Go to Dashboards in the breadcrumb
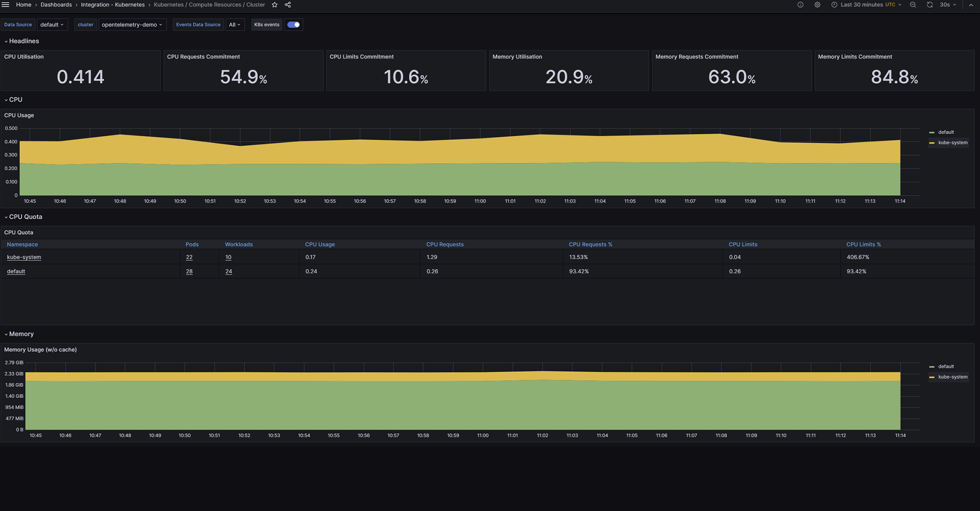 [x=56, y=5]
